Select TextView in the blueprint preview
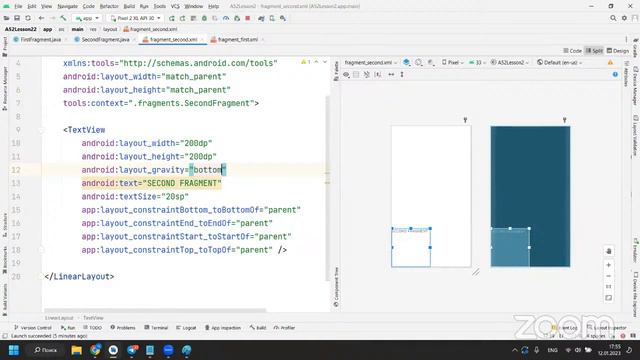640x360 pixels. click(x=510, y=247)
